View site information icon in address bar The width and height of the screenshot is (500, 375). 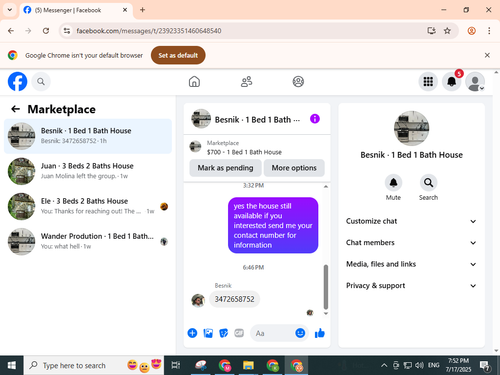[67, 31]
